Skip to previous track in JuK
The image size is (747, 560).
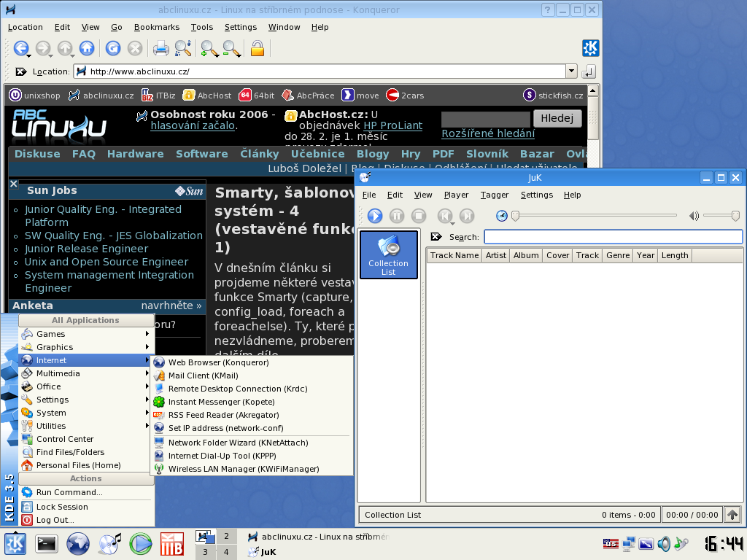[444, 216]
